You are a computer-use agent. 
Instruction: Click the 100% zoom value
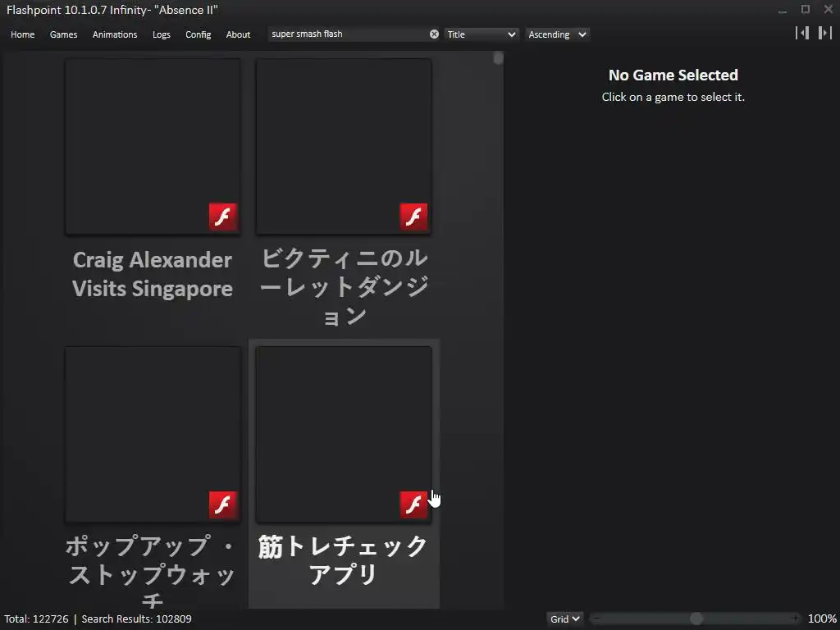(x=822, y=619)
